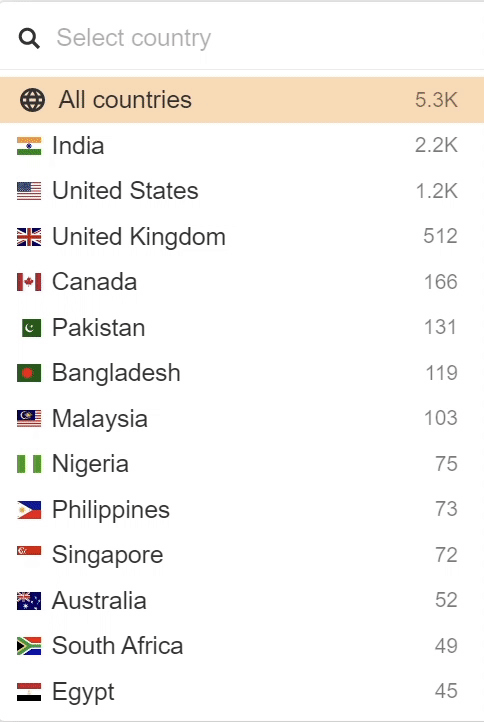Click the United States flag icon

[x=29, y=191]
